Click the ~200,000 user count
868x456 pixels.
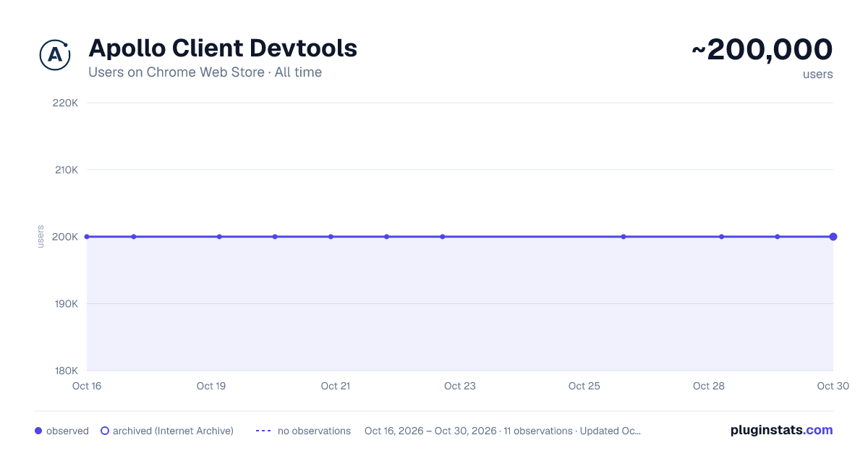point(762,49)
